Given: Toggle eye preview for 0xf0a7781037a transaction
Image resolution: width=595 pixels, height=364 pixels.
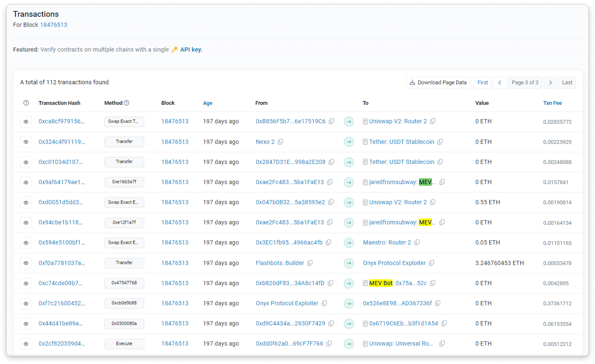Looking at the screenshot, I should [26, 263].
